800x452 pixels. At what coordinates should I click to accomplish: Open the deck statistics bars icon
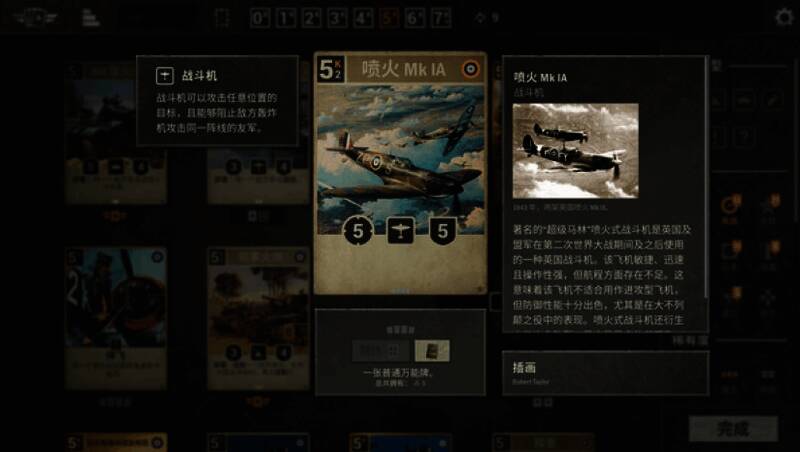click(91, 18)
